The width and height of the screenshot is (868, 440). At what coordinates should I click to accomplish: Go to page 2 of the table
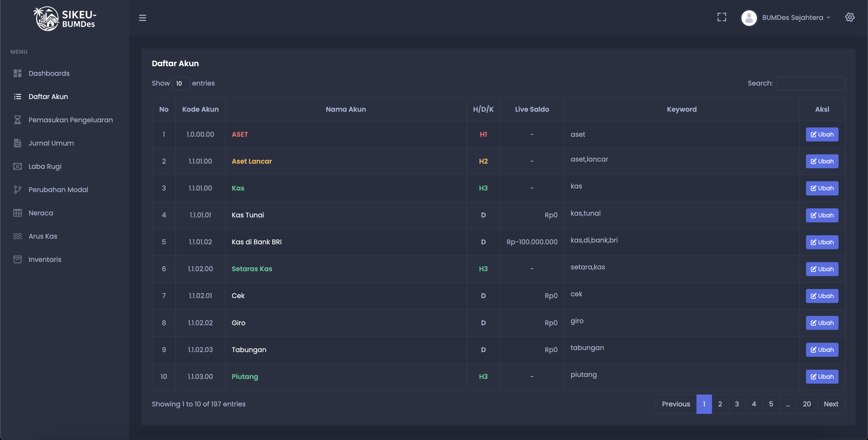[720, 404]
